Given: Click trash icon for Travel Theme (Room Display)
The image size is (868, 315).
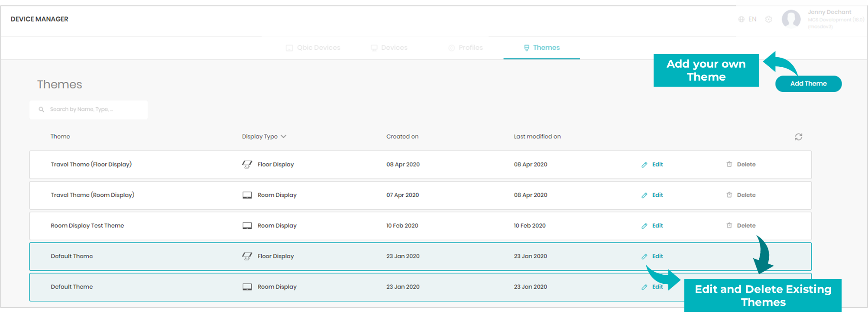Looking at the screenshot, I should coord(729,195).
